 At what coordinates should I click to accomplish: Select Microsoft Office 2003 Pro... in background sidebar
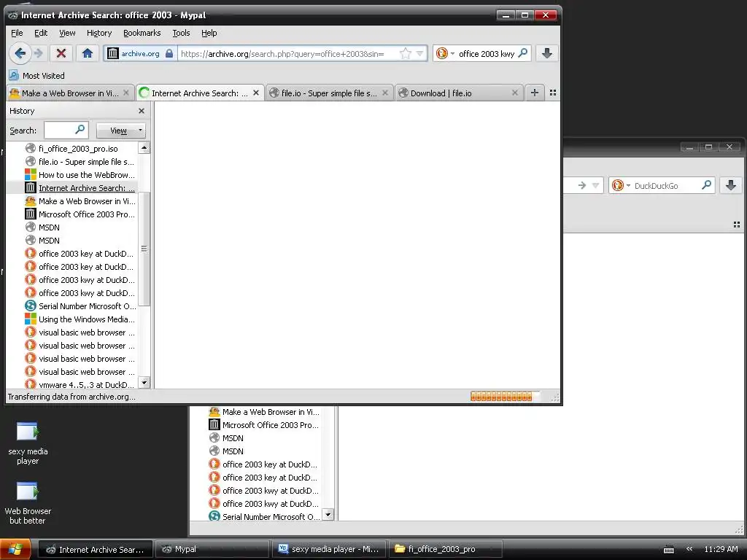pyautogui.click(x=264, y=425)
